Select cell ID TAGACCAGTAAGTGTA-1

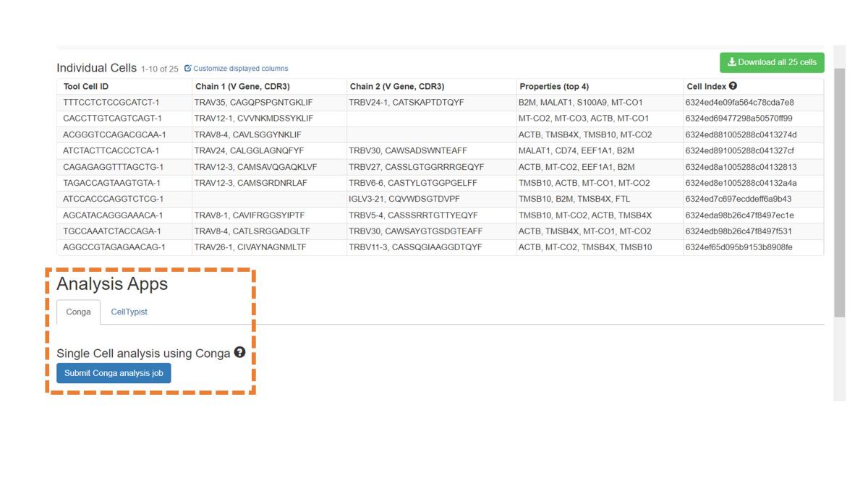pos(111,183)
